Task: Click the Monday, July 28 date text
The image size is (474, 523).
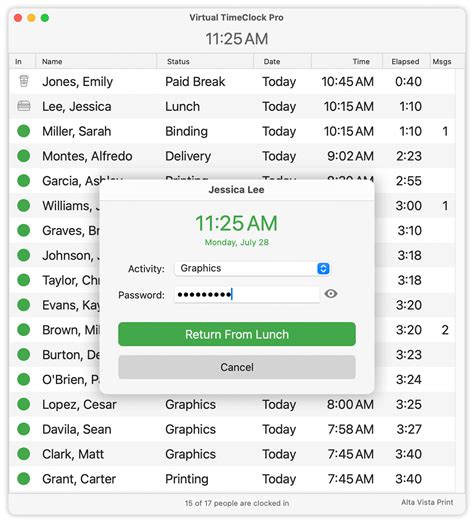Action: [236, 242]
